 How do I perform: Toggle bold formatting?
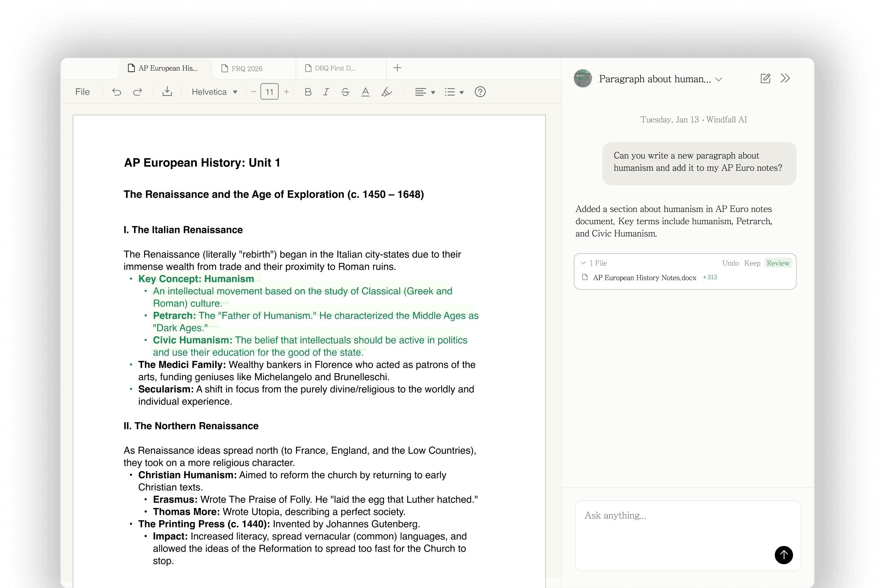click(x=308, y=92)
